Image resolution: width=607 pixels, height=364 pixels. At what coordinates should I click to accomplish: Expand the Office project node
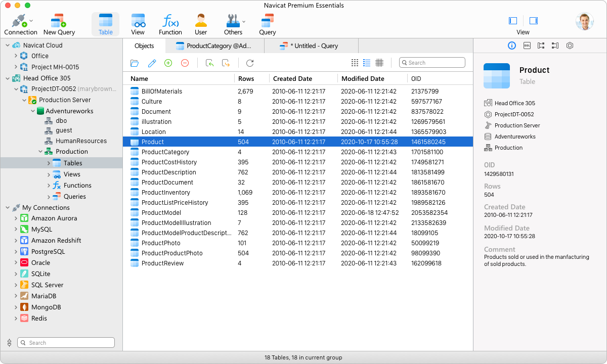click(x=16, y=56)
